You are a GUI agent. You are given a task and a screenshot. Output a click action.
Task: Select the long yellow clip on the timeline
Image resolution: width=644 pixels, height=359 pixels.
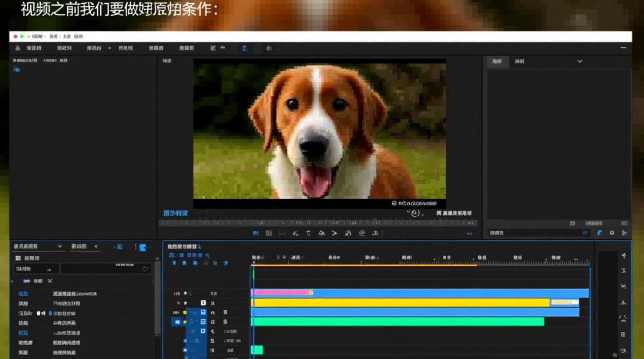pyautogui.click(x=400, y=303)
